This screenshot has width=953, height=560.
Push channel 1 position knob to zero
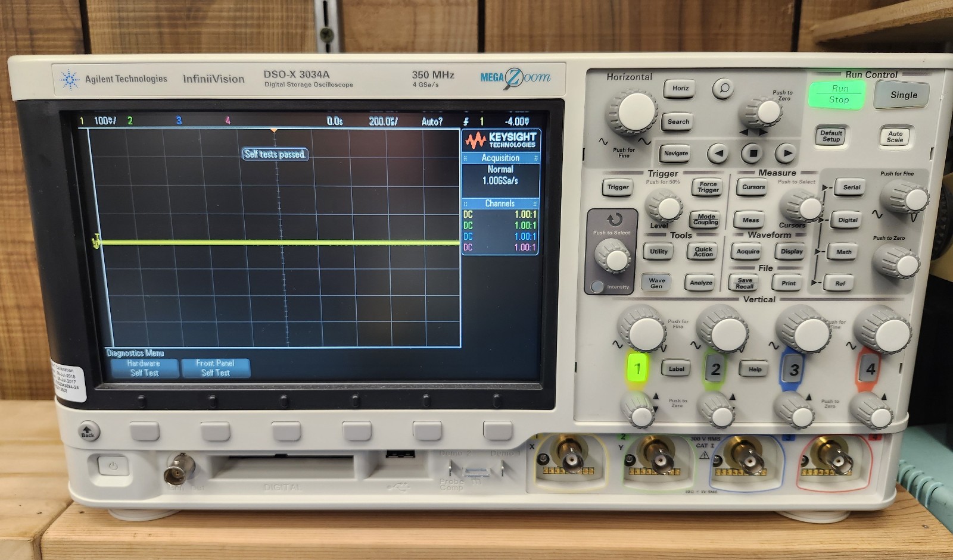click(640, 412)
